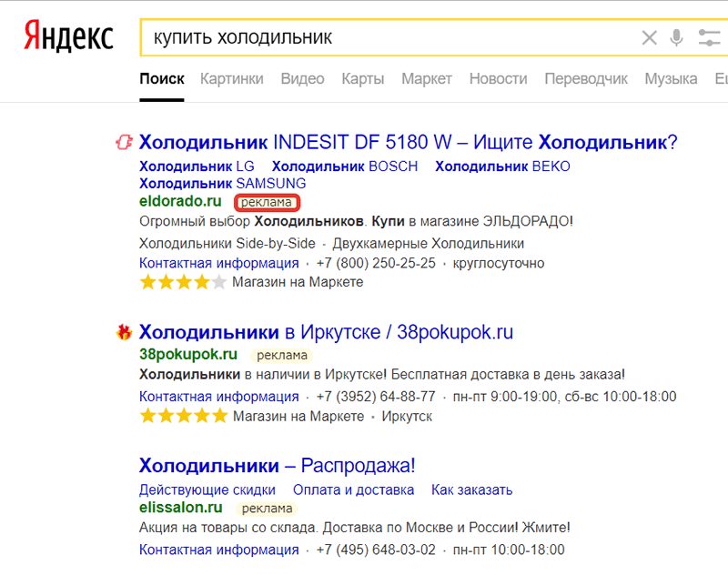Click the text Двухкамерные Холодильники
Screen dimensions: 728x575
(x=428, y=243)
